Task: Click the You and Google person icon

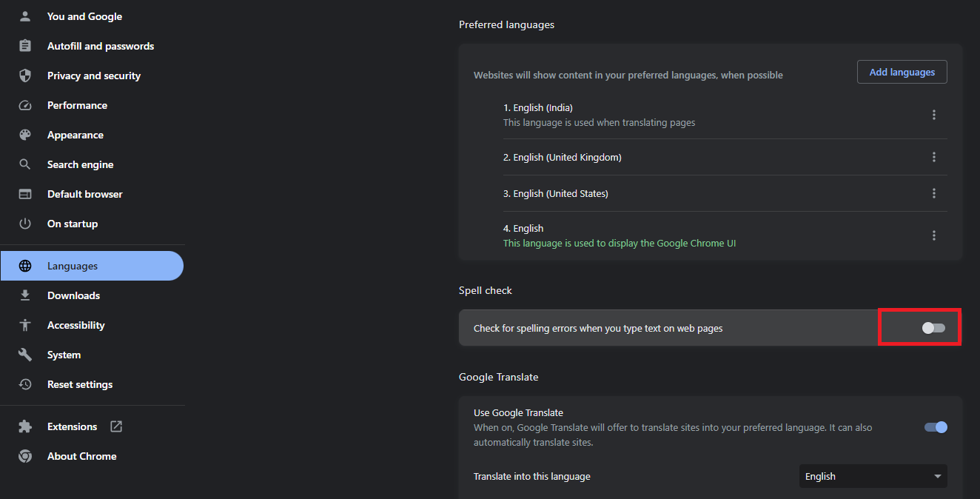Action: point(25,16)
